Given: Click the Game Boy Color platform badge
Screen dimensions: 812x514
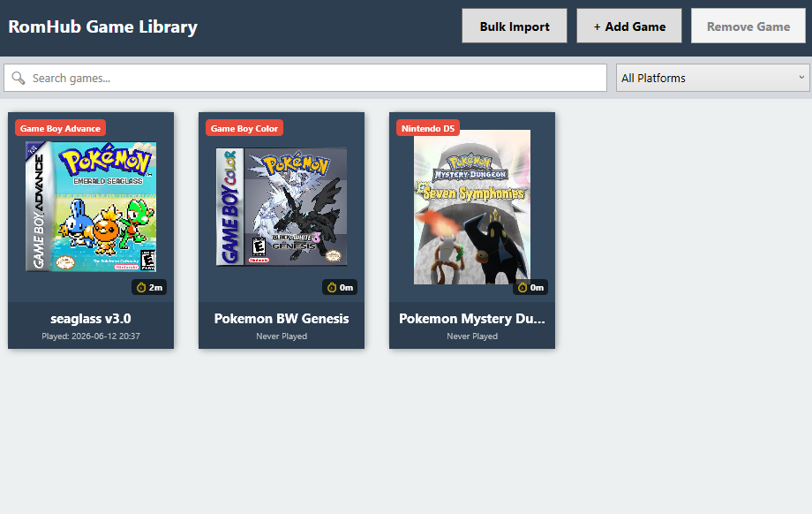Looking at the screenshot, I should pyautogui.click(x=244, y=129).
